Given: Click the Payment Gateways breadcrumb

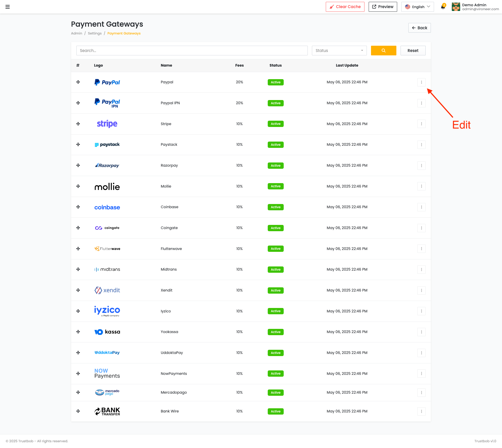Looking at the screenshot, I should [x=124, y=33].
